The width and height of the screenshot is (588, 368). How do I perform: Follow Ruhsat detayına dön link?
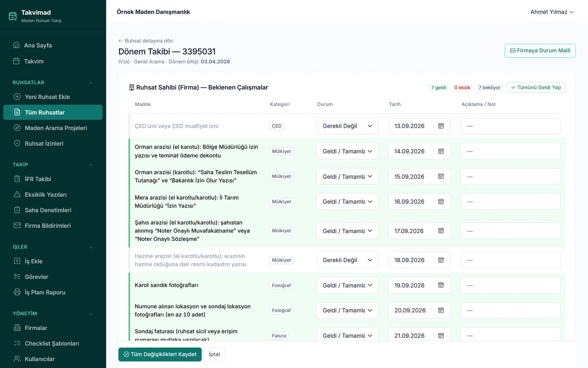pos(146,41)
